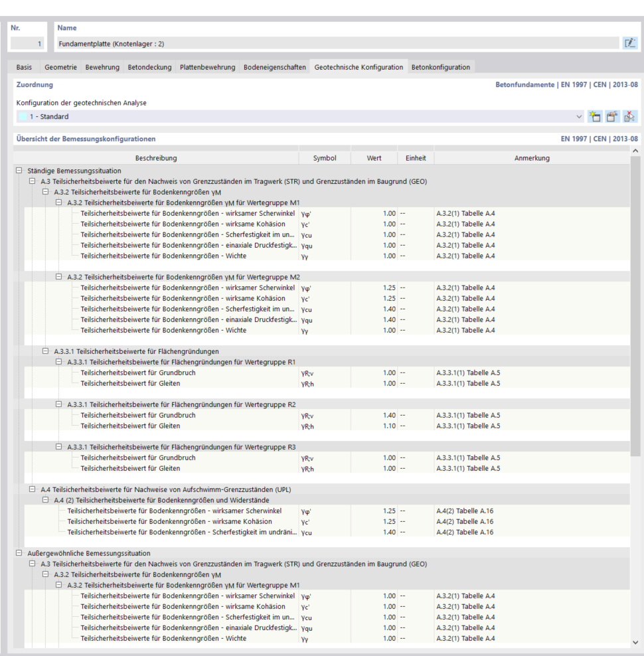Image resolution: width=644 pixels, height=656 pixels.
Task: Click the Wert column header
Action: coord(374,158)
